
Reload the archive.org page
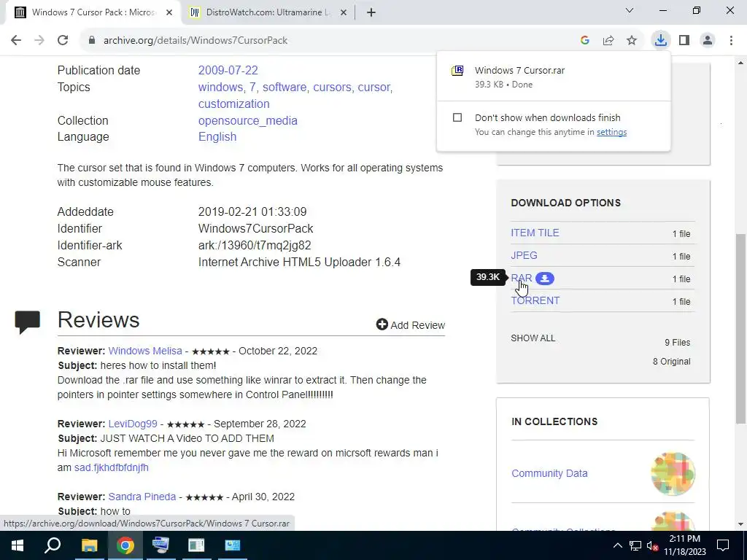tap(63, 41)
